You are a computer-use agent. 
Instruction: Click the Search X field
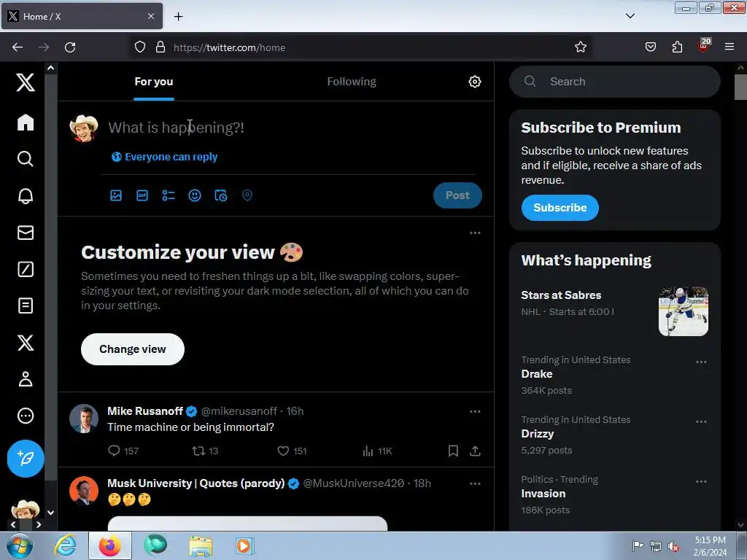[614, 82]
